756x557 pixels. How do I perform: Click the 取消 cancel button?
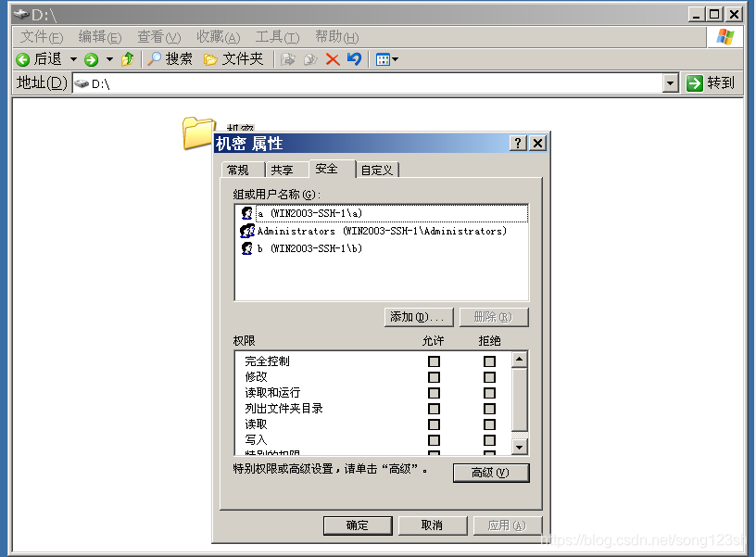click(433, 525)
